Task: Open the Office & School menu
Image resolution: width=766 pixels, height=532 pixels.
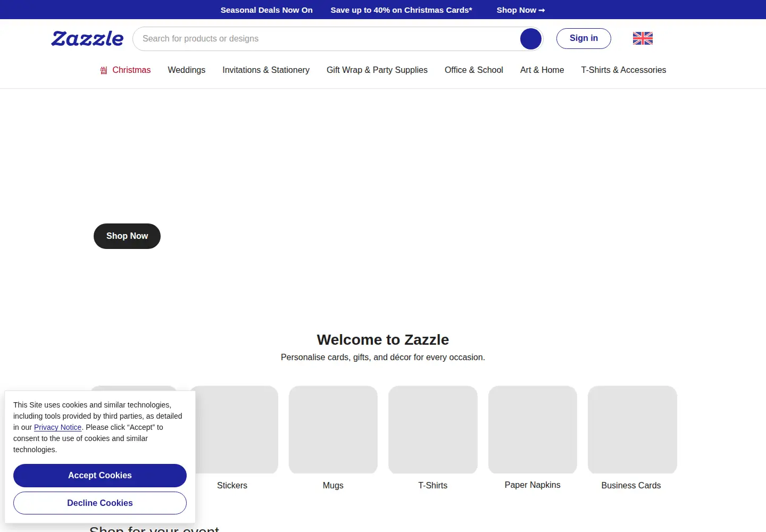Action: (474, 70)
